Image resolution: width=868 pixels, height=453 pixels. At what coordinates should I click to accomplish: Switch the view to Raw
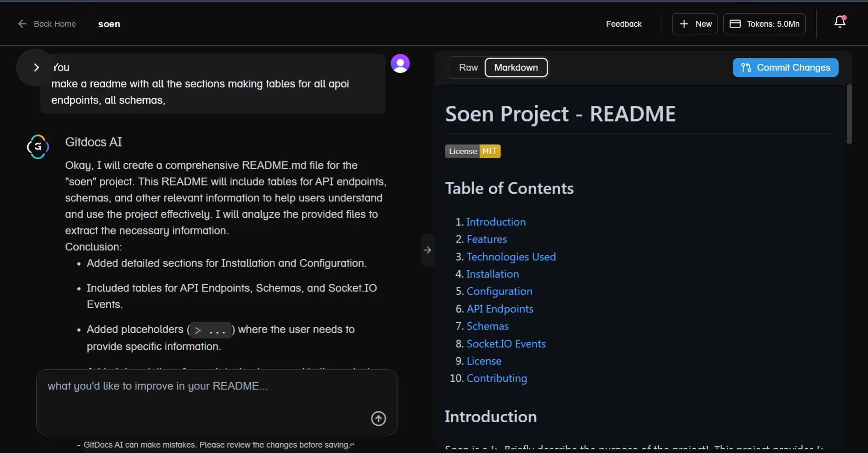pos(468,67)
